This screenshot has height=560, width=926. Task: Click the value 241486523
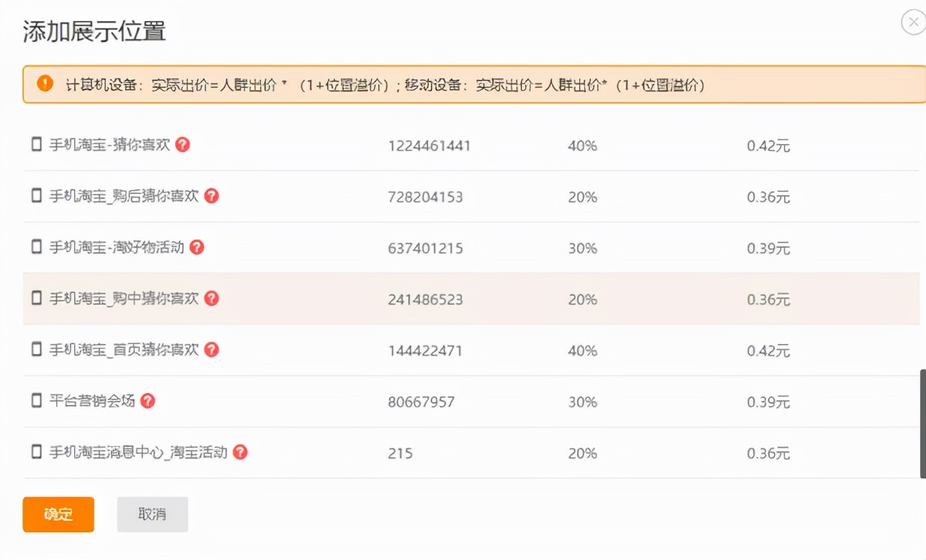(x=426, y=299)
